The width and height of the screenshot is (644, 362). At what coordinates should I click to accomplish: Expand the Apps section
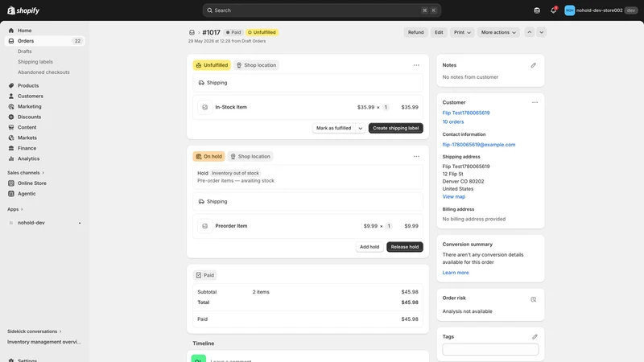[14, 209]
